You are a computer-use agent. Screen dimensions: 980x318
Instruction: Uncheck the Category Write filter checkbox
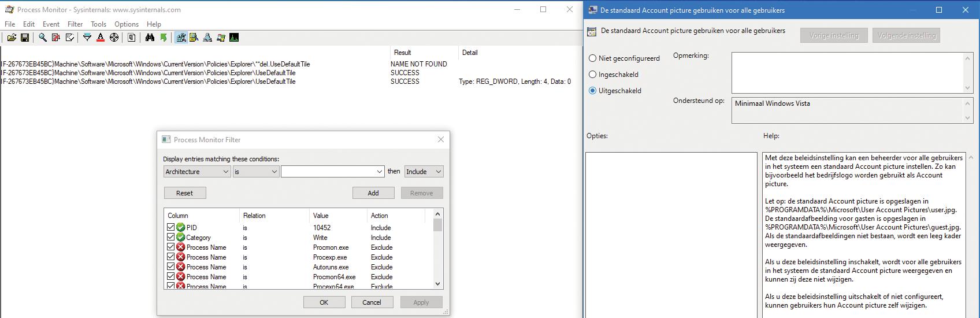tap(170, 238)
